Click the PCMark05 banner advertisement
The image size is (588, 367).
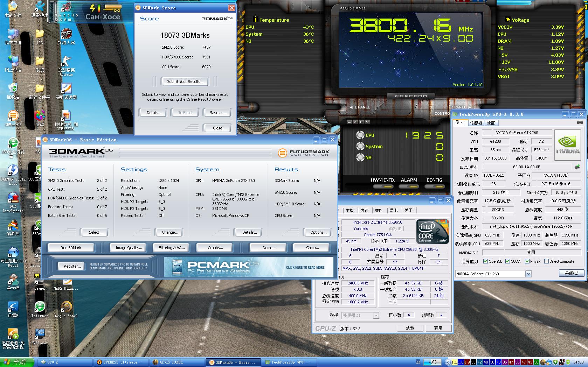[248, 267]
